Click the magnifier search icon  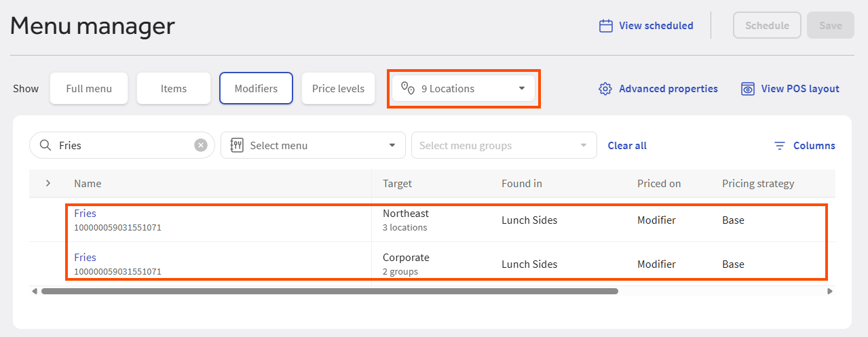pyautogui.click(x=45, y=145)
